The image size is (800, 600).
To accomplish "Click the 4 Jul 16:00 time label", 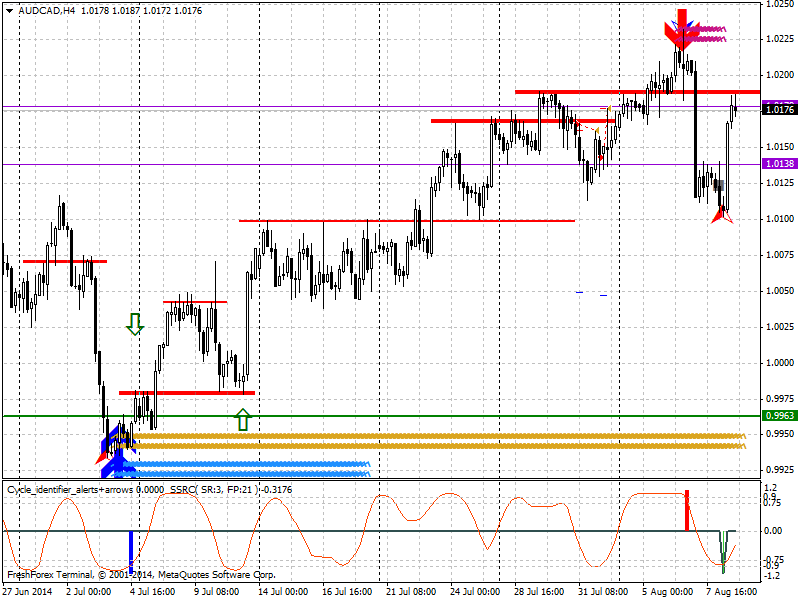I will (153, 592).
